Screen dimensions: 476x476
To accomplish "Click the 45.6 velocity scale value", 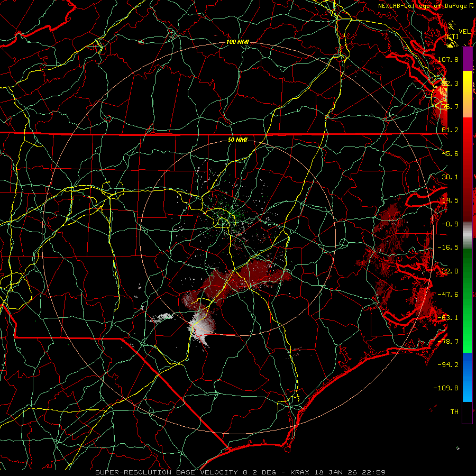I will click(x=450, y=153).
